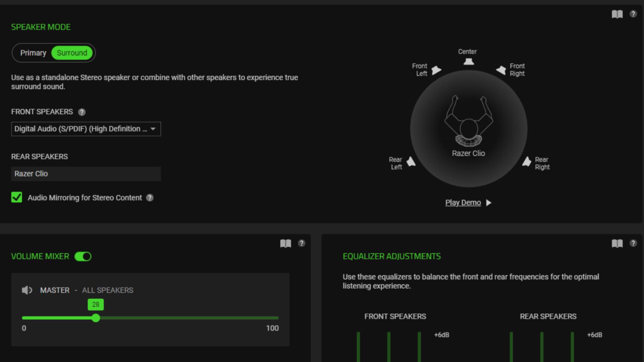Viewport: 644px width, 362px height.
Task: Click the second Rear Speakers equalizer band
Action: [x=542, y=347]
